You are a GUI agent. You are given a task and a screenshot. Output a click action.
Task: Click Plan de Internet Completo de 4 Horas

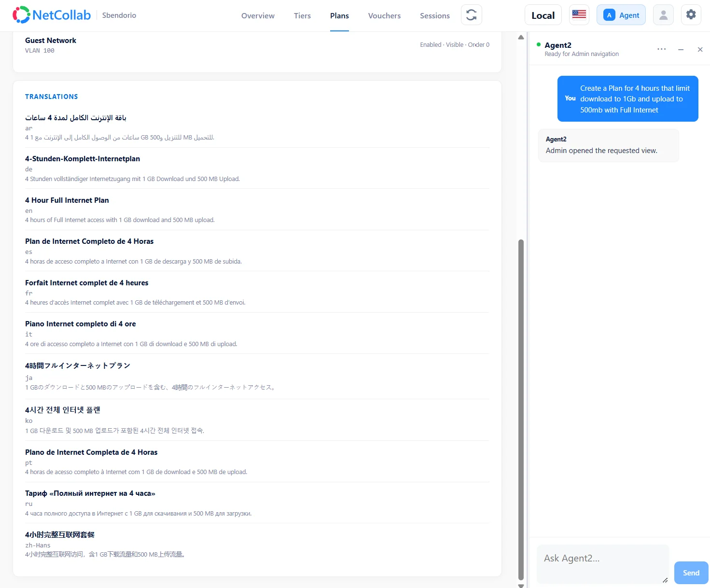click(89, 241)
